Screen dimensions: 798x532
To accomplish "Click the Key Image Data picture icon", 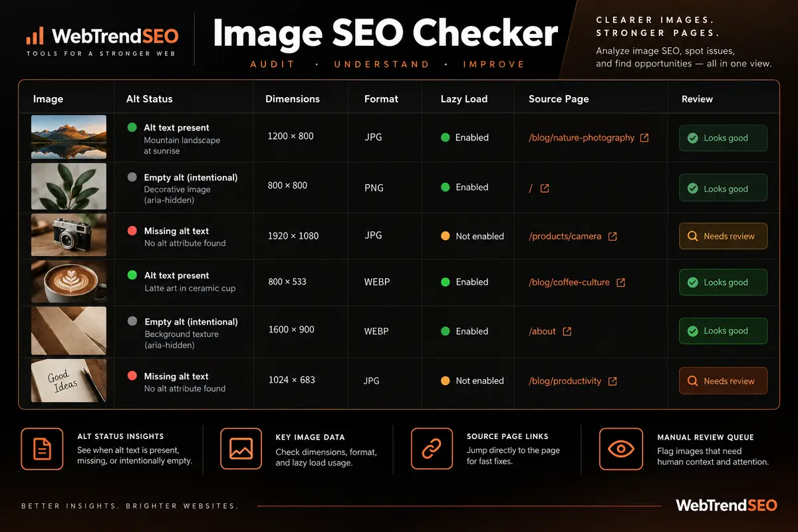I will 241,448.
